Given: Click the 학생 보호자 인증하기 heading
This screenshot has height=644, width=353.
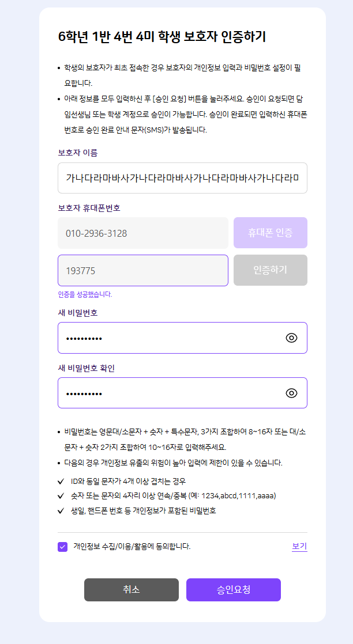Looking at the screenshot, I should pyautogui.click(x=162, y=36).
